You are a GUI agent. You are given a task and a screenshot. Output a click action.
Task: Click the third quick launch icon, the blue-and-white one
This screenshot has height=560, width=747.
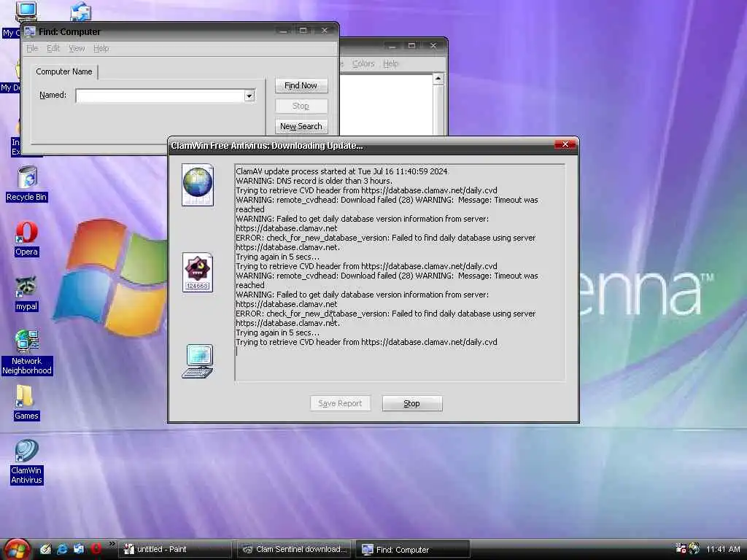coord(79,549)
